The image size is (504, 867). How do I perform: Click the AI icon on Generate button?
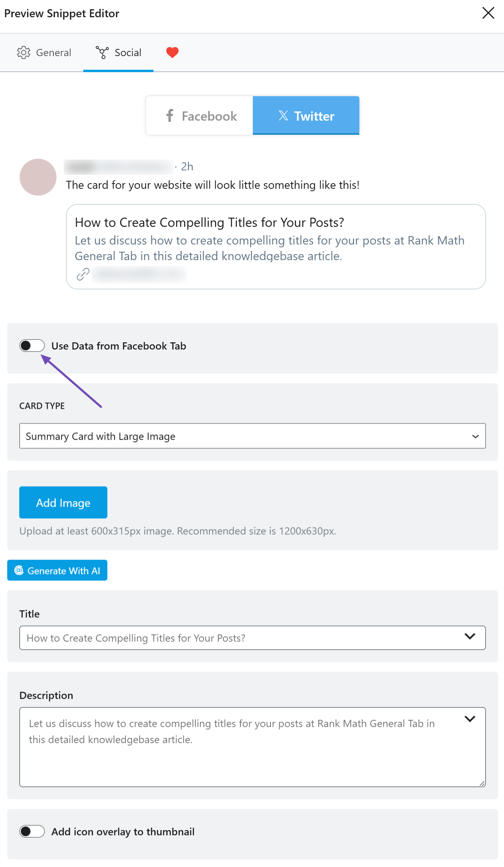point(19,570)
